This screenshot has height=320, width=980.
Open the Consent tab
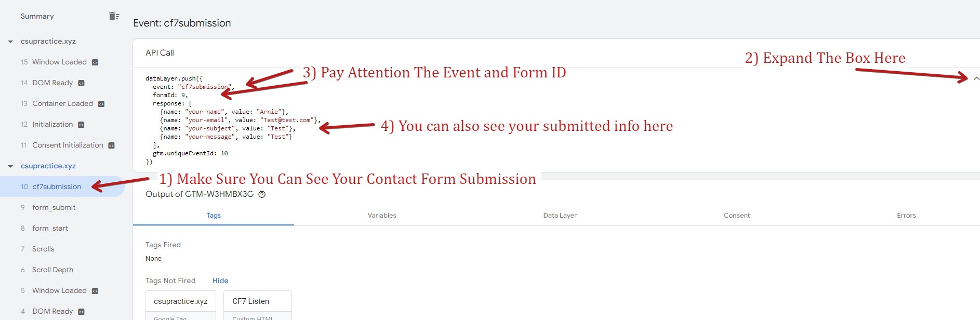click(x=737, y=216)
